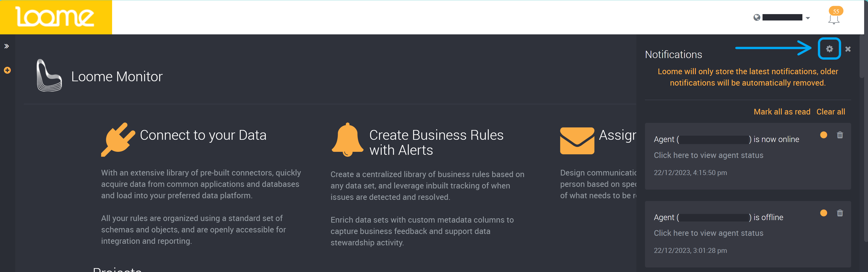
Task: Click Mark all as read
Action: [782, 112]
